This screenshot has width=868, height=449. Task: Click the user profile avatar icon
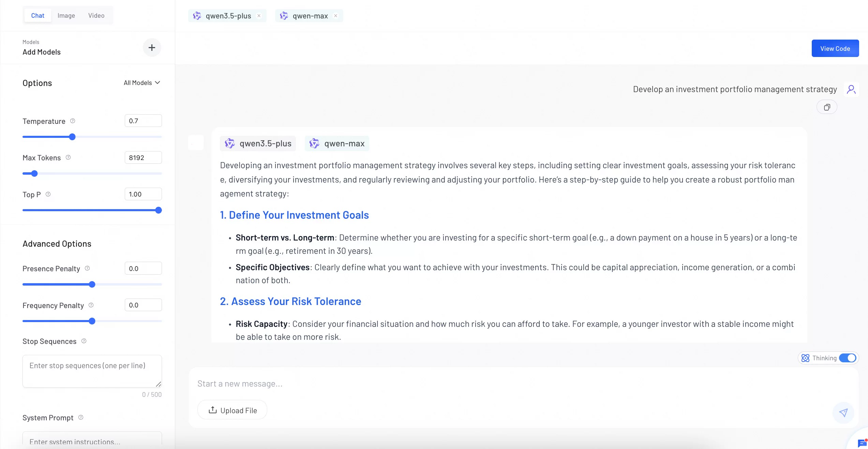[x=851, y=89]
